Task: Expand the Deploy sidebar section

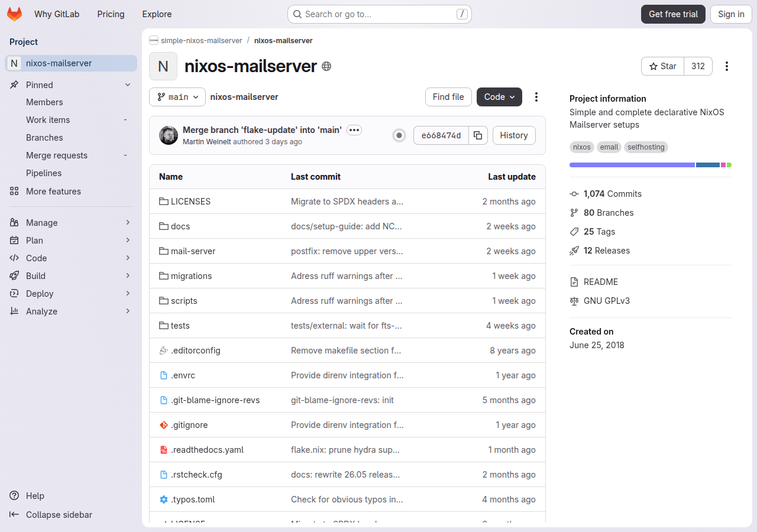Action: pyautogui.click(x=71, y=294)
